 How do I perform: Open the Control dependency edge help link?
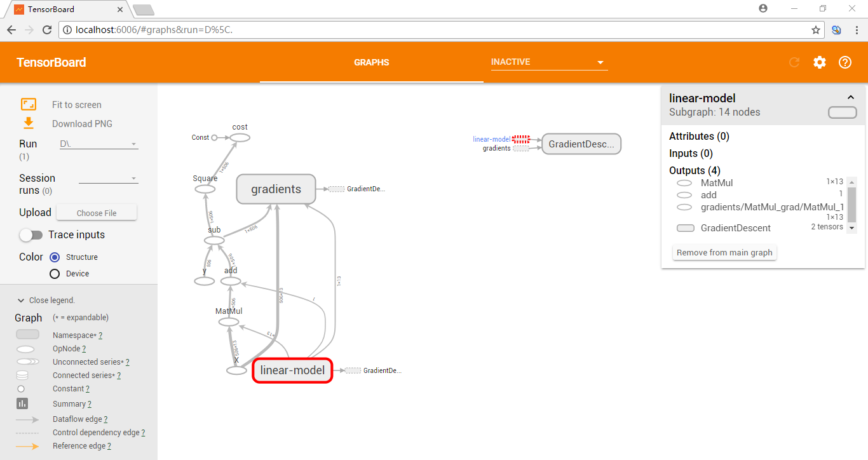pyautogui.click(x=143, y=433)
